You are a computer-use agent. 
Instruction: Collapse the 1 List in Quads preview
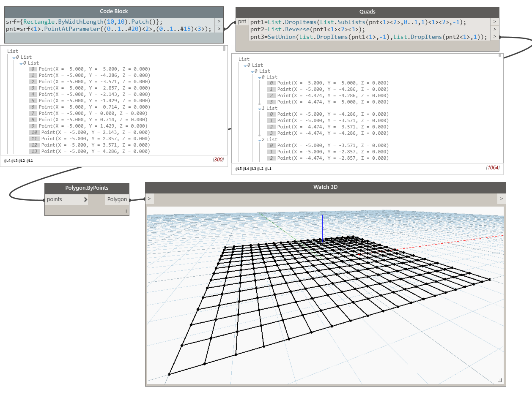tap(260, 109)
